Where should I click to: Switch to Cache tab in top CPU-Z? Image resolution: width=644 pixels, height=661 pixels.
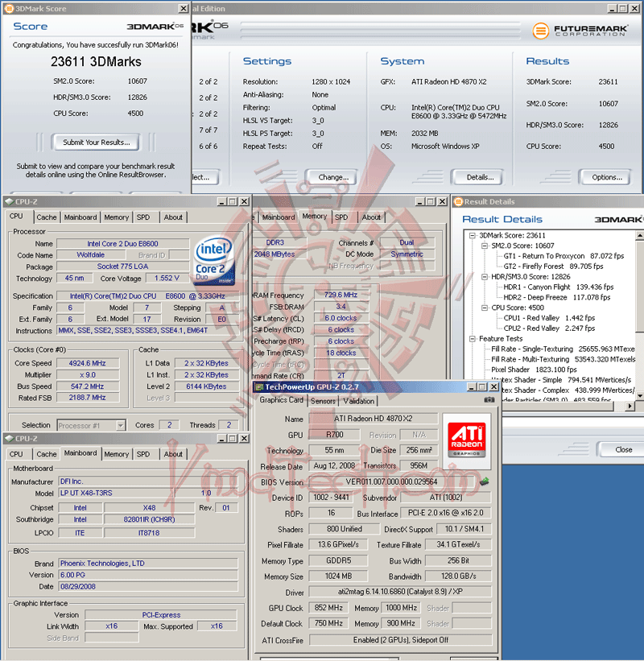click(x=47, y=217)
